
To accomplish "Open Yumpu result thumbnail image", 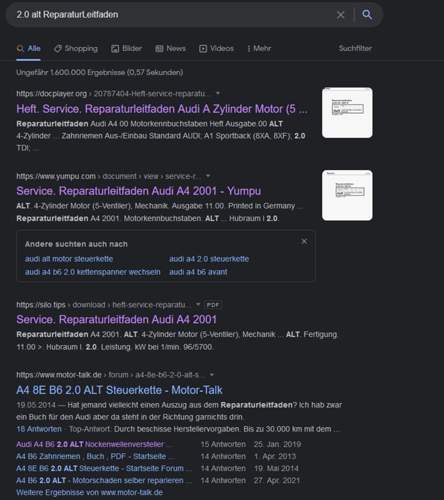I will pyautogui.click(x=347, y=195).
